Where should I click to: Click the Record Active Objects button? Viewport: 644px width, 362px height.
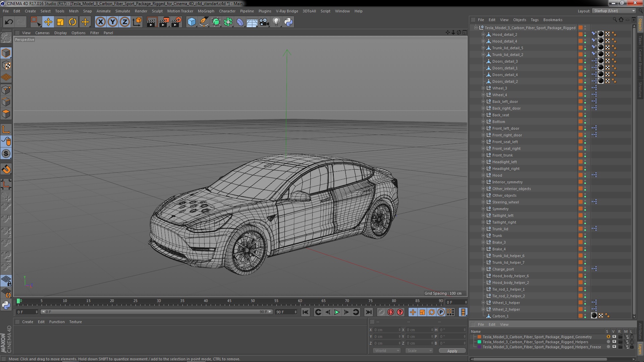click(381, 312)
